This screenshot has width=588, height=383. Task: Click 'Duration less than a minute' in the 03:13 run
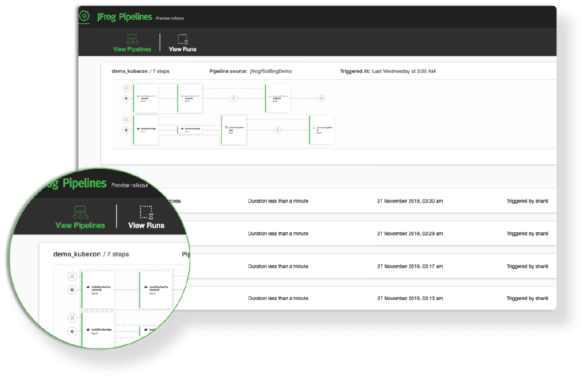(x=278, y=299)
